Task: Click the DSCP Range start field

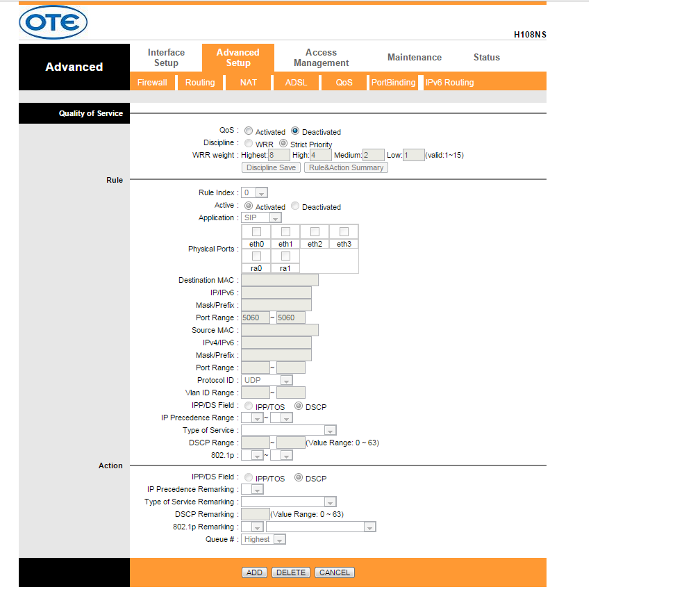Action: coord(256,443)
